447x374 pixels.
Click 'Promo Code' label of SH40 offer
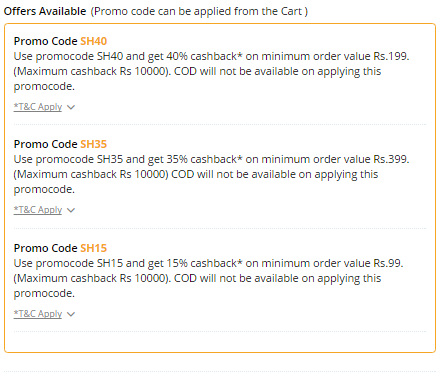45,41
